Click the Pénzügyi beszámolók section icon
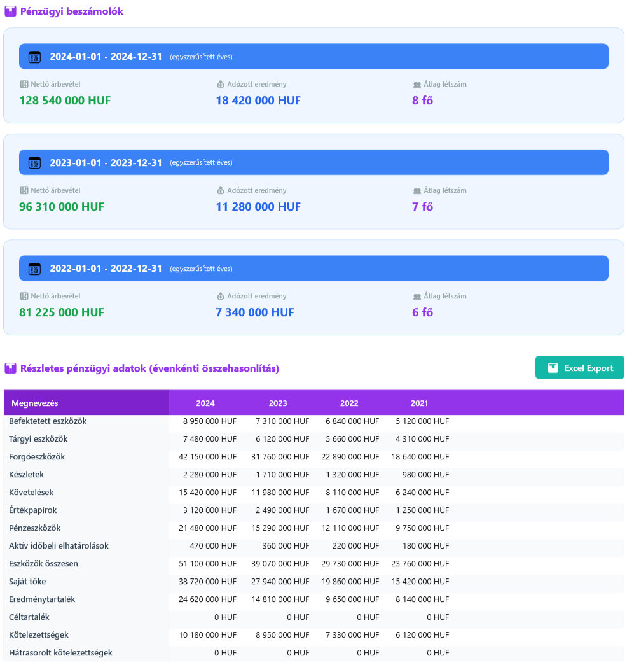The height and width of the screenshot is (672, 634). (x=10, y=11)
